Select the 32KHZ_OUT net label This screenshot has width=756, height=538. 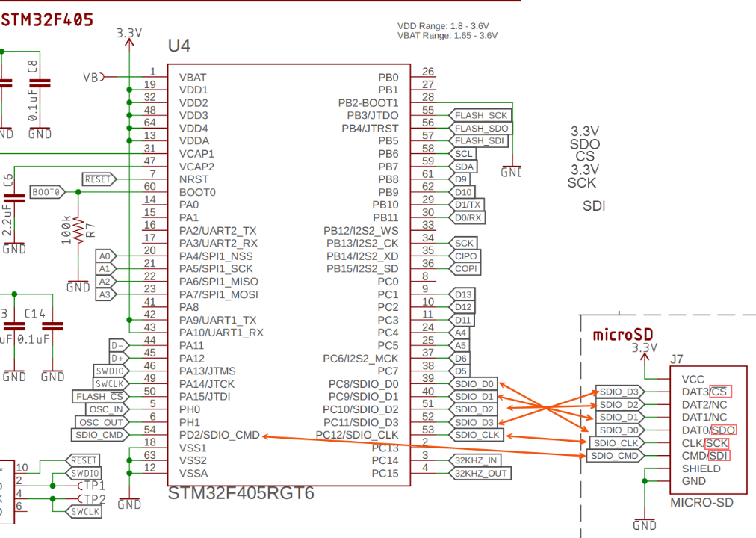(481, 473)
